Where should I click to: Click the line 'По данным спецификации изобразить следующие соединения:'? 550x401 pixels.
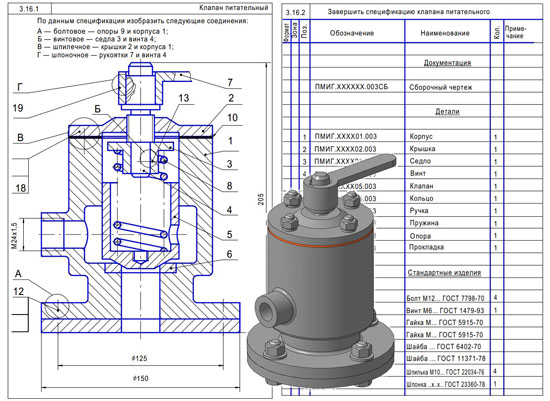click(142, 21)
